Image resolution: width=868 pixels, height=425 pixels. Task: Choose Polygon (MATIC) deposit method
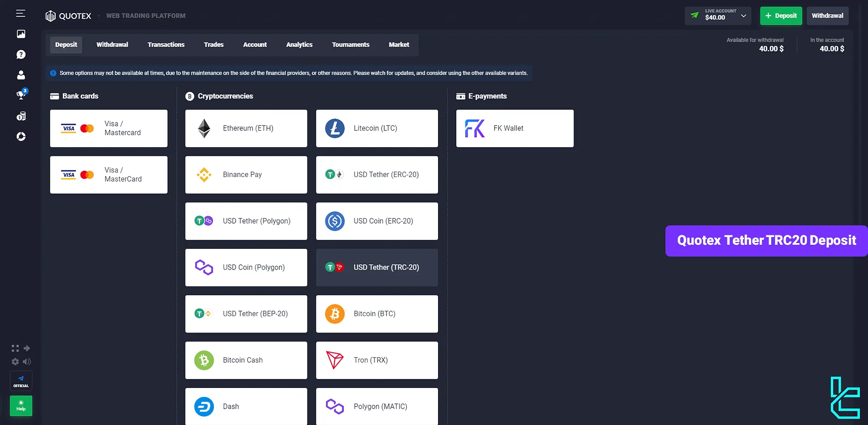(377, 406)
